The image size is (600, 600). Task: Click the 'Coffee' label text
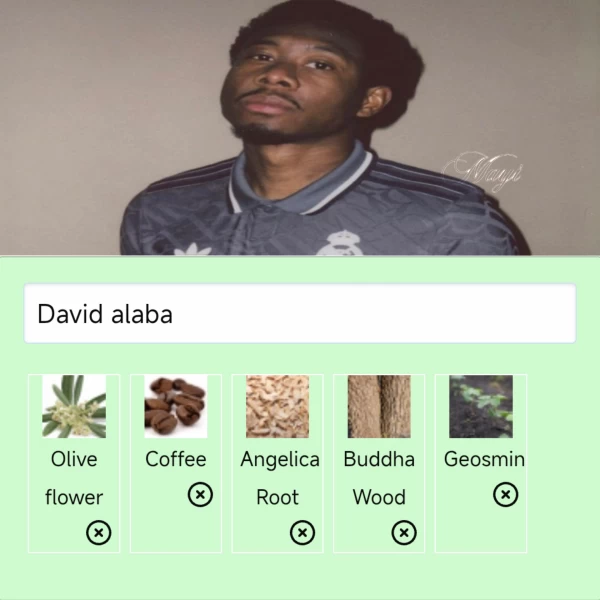[x=176, y=459]
